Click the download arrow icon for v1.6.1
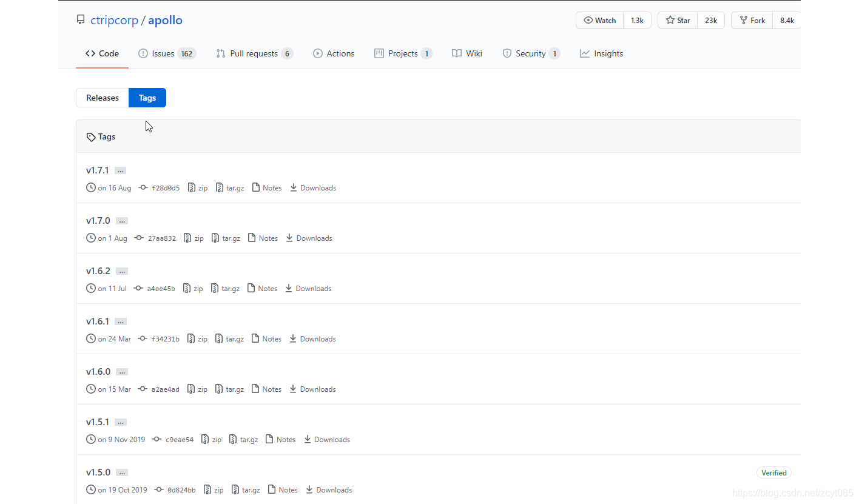Image resolution: width=859 pixels, height=504 pixels. click(293, 339)
